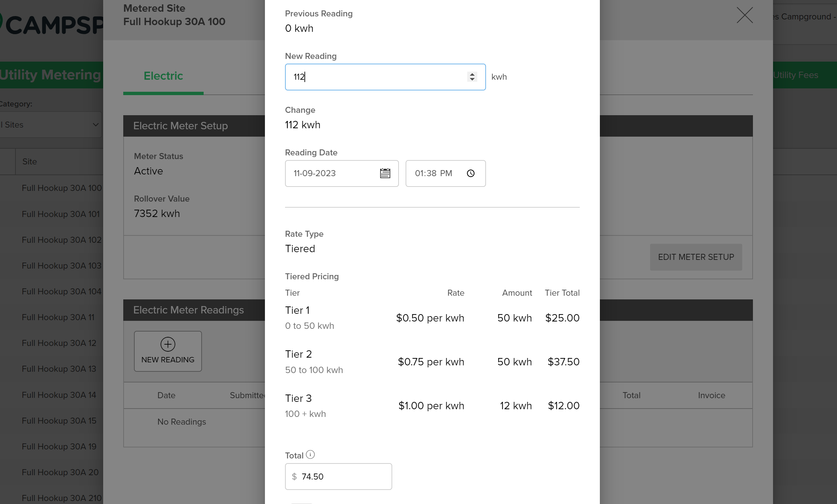Click the info icon next to Total
This screenshot has height=504, width=837.
tap(311, 454)
